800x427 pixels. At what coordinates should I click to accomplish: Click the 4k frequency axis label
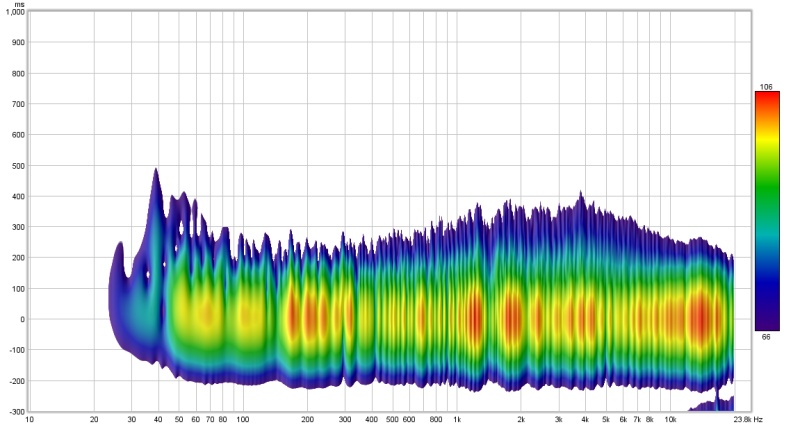(586, 420)
